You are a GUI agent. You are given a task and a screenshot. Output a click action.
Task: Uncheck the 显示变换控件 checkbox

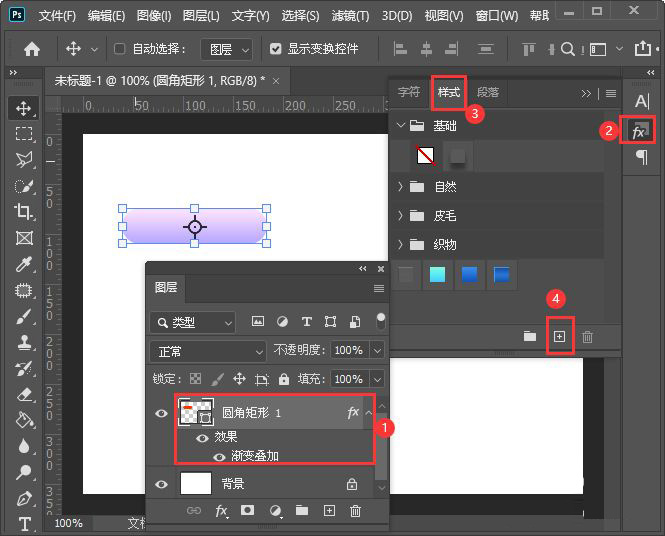pyautogui.click(x=276, y=49)
